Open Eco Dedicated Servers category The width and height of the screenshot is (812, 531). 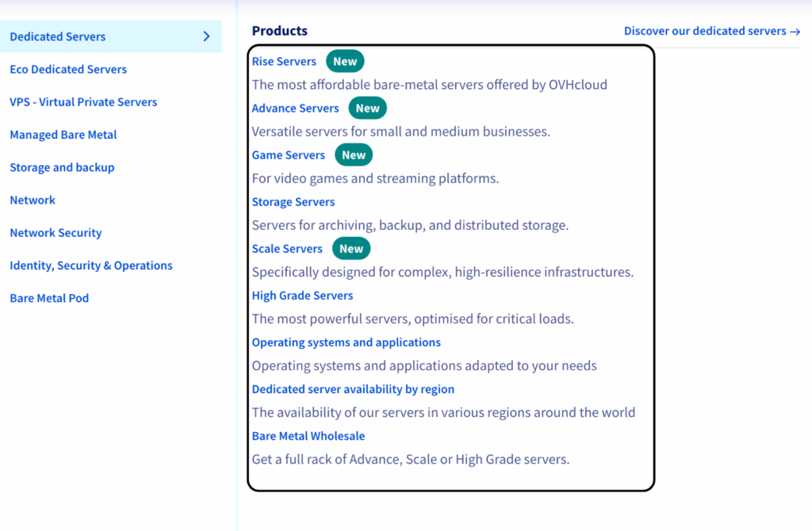pyautogui.click(x=67, y=69)
